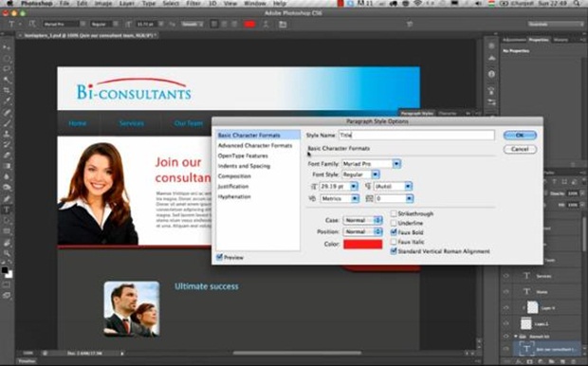Open the Filter menu in menu bar
The height and width of the screenshot is (366, 588).
[193, 4]
